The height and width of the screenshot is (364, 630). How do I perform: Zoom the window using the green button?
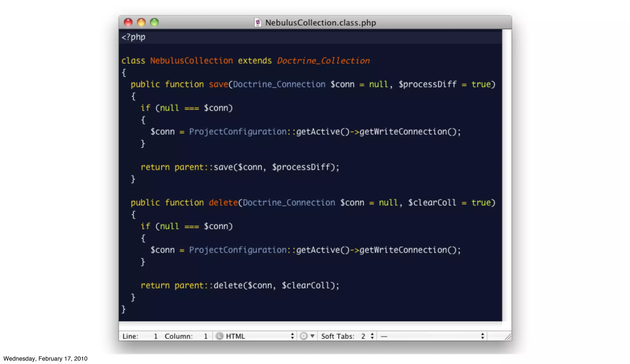click(154, 22)
